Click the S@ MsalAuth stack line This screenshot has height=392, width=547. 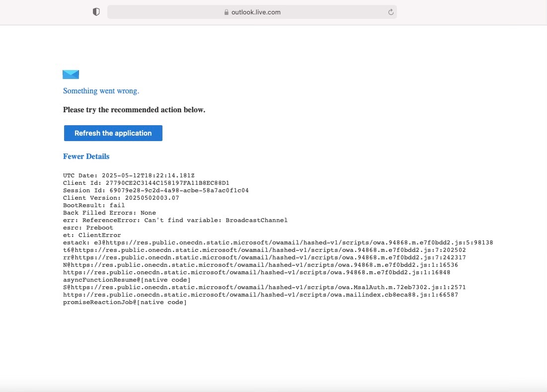(x=264, y=287)
